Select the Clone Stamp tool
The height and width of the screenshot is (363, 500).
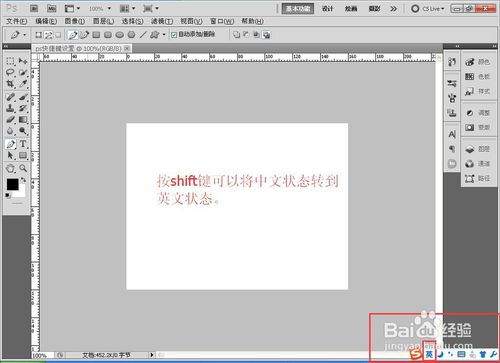point(10,108)
